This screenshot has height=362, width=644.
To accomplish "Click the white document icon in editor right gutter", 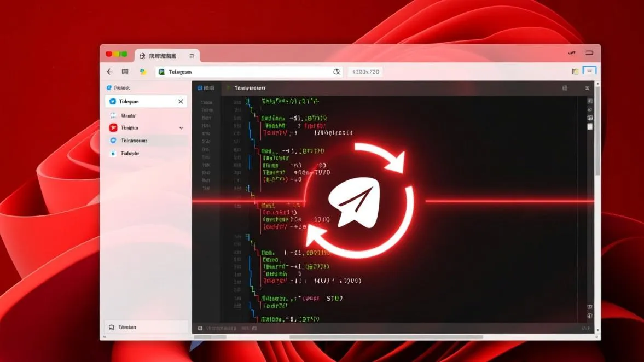I will point(590,126).
